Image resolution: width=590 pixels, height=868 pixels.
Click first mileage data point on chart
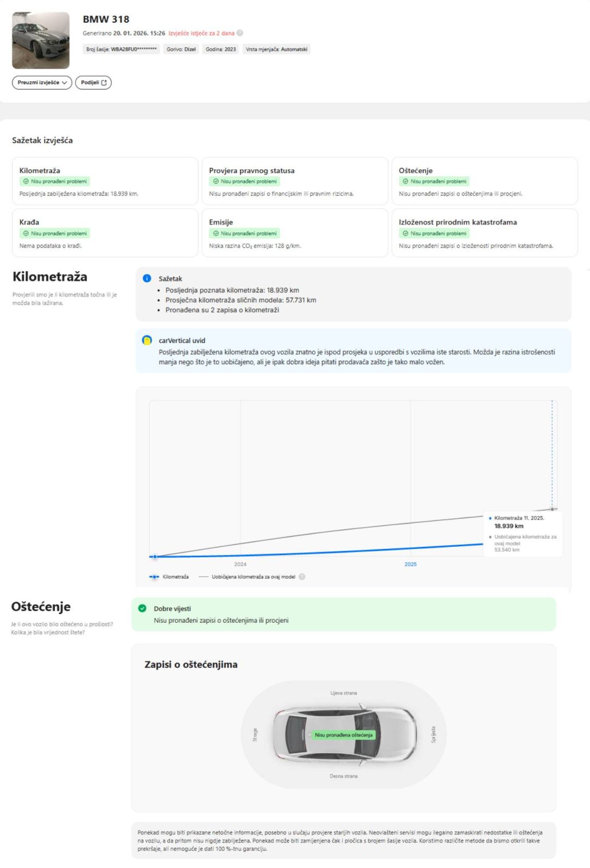(x=155, y=557)
